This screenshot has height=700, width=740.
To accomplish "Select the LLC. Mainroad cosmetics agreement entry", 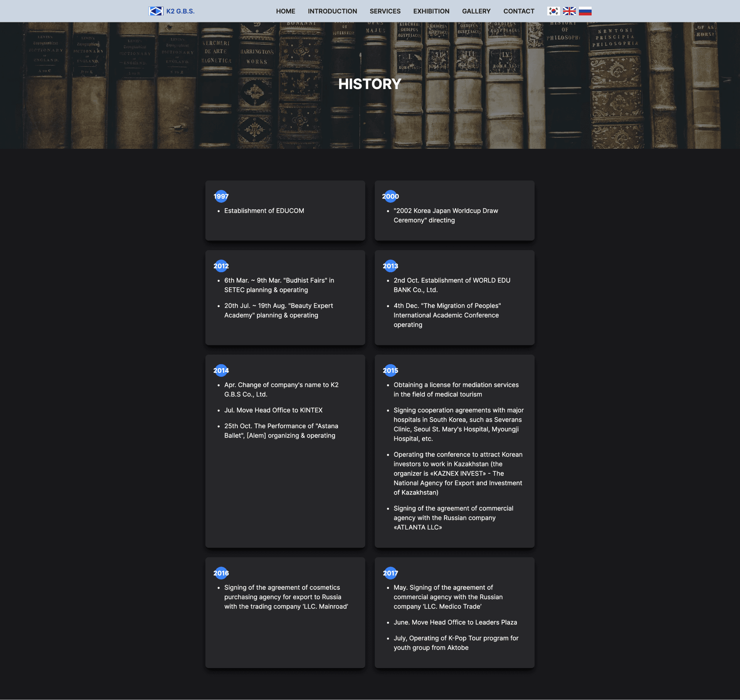I will [x=286, y=597].
